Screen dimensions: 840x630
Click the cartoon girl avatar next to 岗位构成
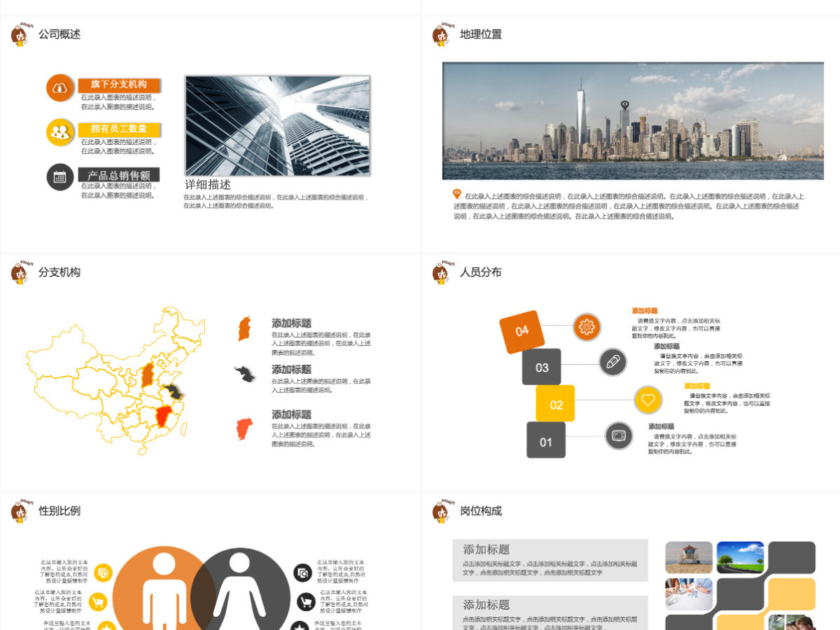coord(442,511)
